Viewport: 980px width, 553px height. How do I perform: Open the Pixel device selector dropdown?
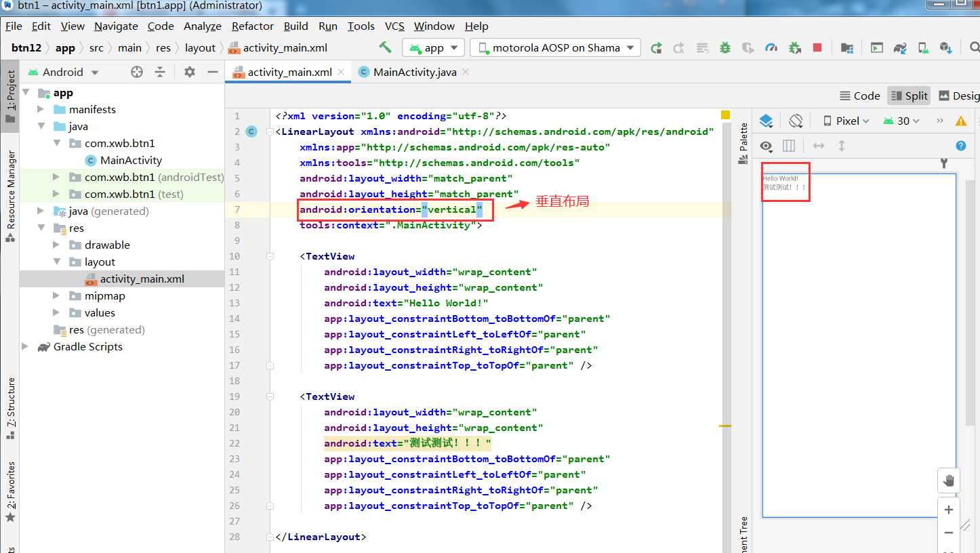(844, 120)
